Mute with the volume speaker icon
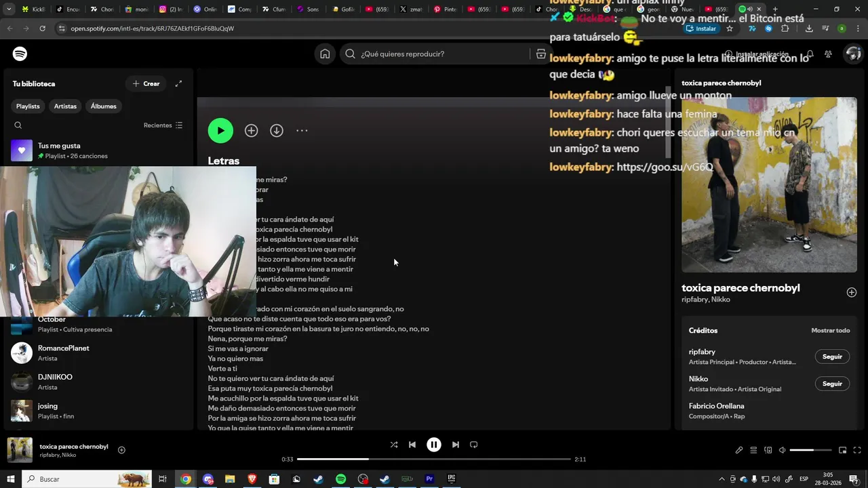The width and height of the screenshot is (868, 488). tap(782, 450)
